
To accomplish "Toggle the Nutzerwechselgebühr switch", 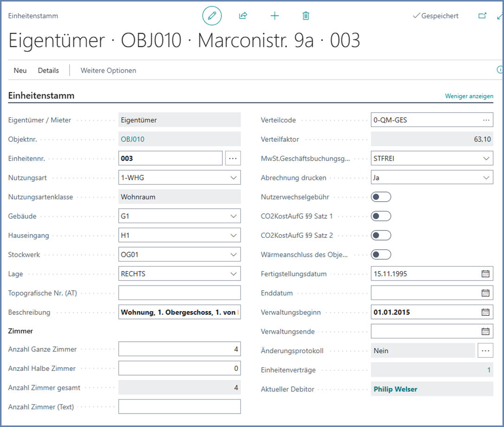I will pos(381,197).
